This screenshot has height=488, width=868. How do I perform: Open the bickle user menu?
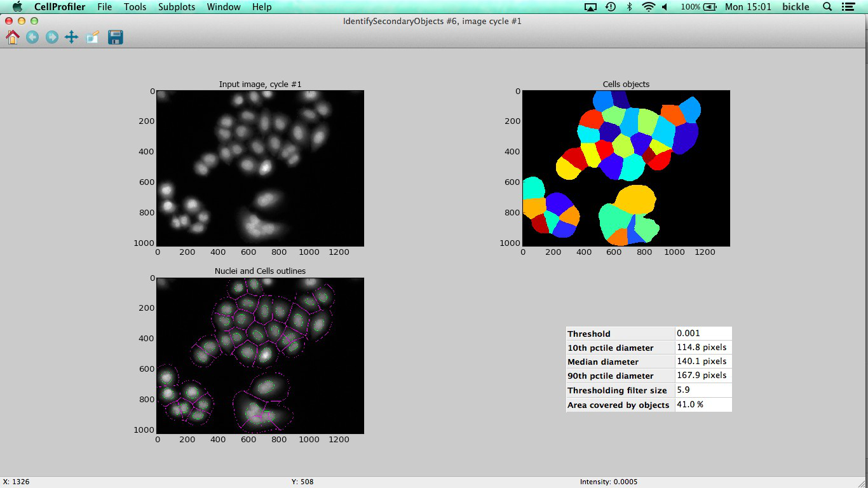[x=796, y=7]
